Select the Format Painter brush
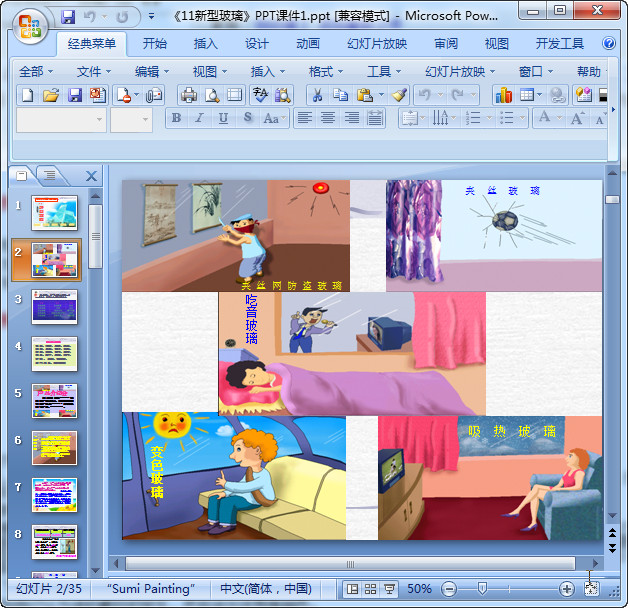Image resolution: width=628 pixels, height=608 pixels. click(x=399, y=95)
